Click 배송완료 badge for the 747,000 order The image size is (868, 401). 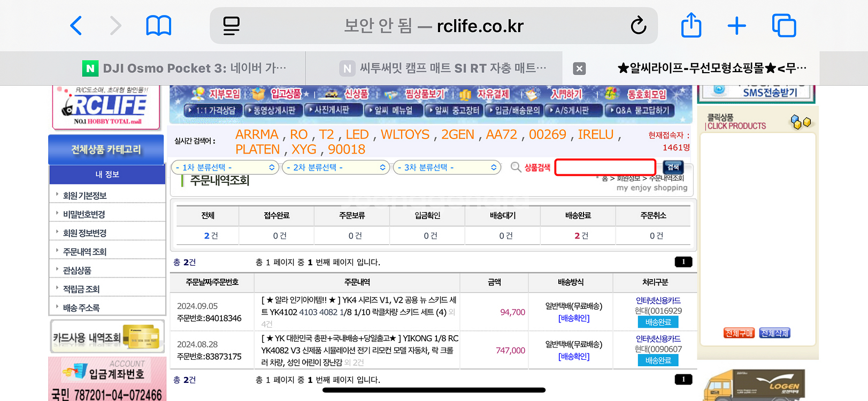click(658, 361)
